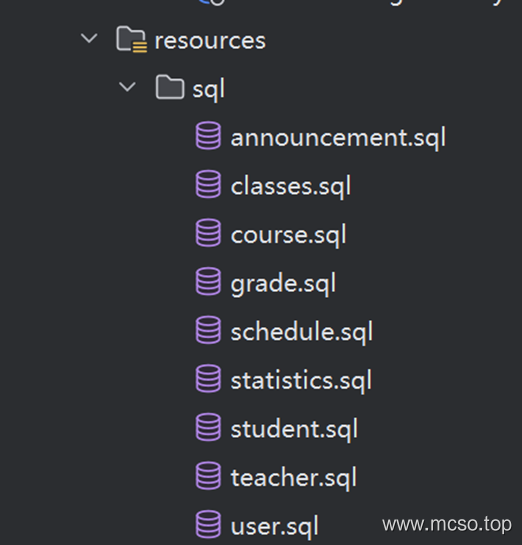Select student.sql file label
The height and width of the screenshot is (545, 522).
click(x=294, y=430)
